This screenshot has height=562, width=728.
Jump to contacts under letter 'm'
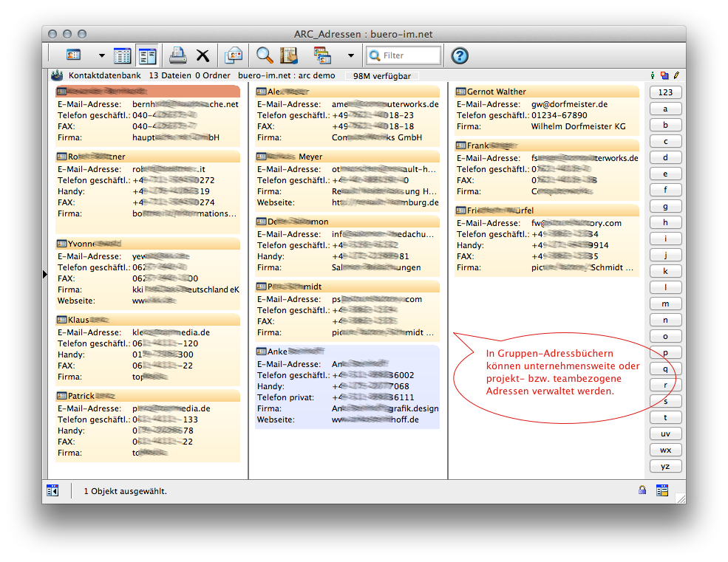[x=665, y=304]
